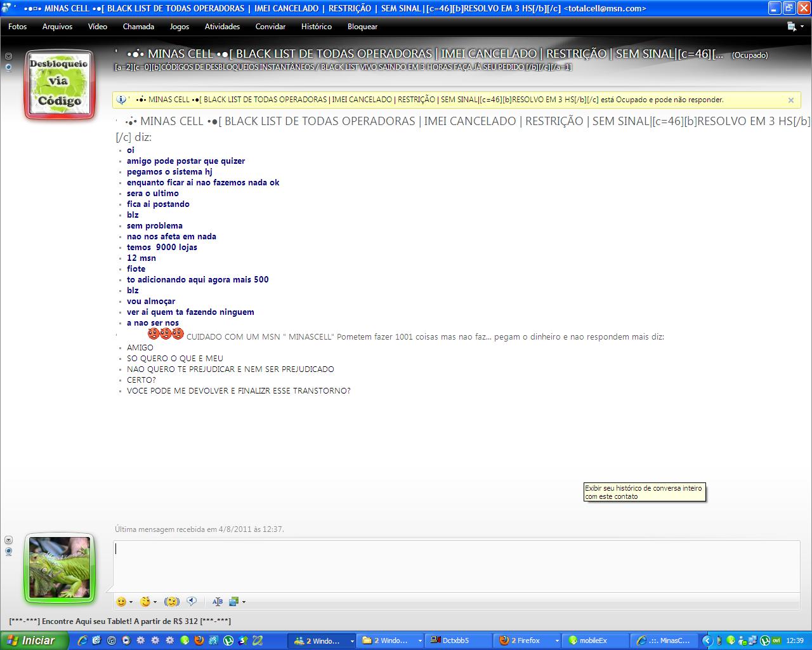Viewport: 812px width, 650px height.
Task: Click the uTorrent icon in the system tray
Action: 765,640
